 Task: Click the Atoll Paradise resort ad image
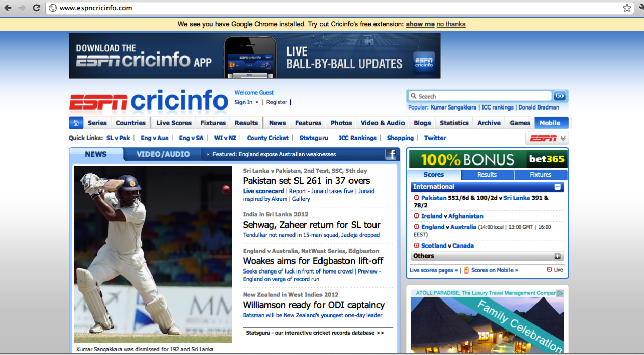pyautogui.click(x=487, y=325)
